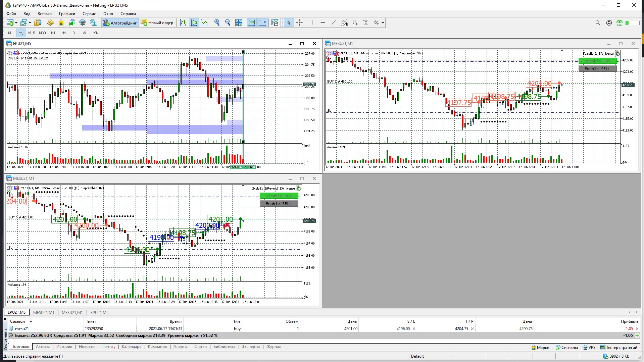This screenshot has width=644, height=362.
Task: Sort positions by the Символ column
Action: pyautogui.click(x=17, y=321)
